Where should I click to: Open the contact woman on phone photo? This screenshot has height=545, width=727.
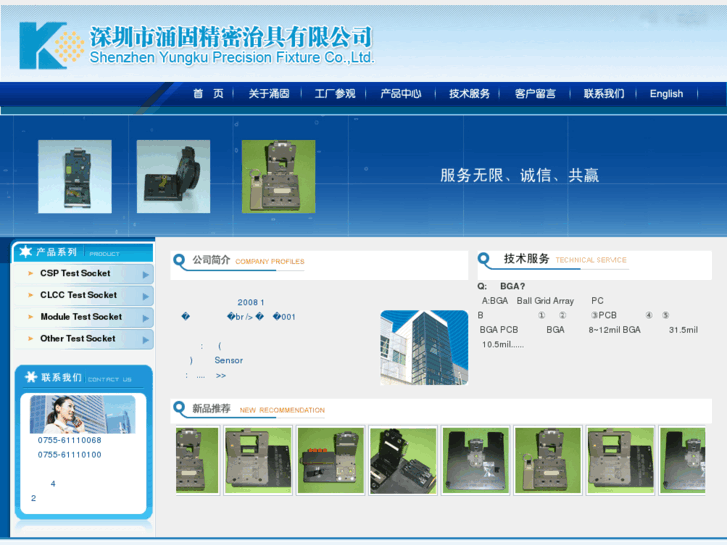(x=83, y=414)
